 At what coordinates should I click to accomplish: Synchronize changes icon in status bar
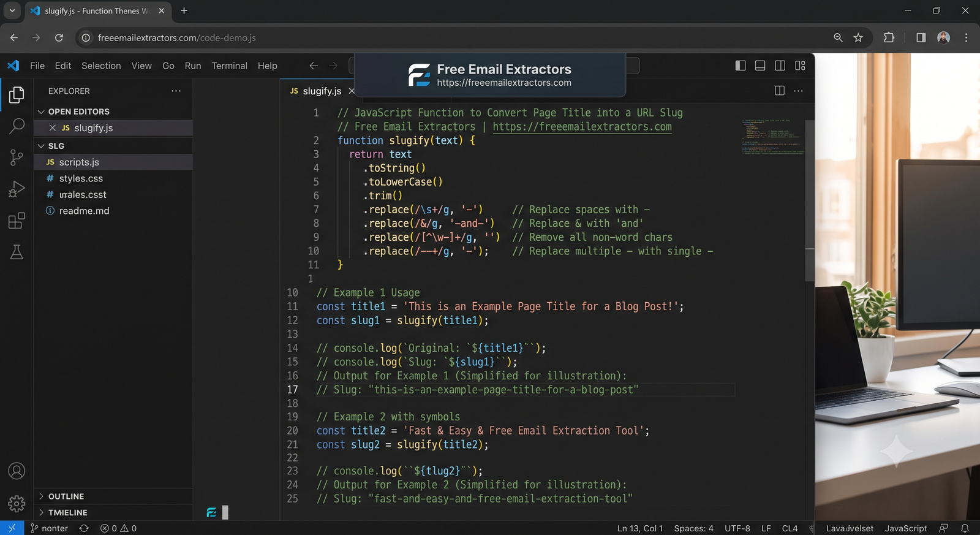pyautogui.click(x=84, y=528)
